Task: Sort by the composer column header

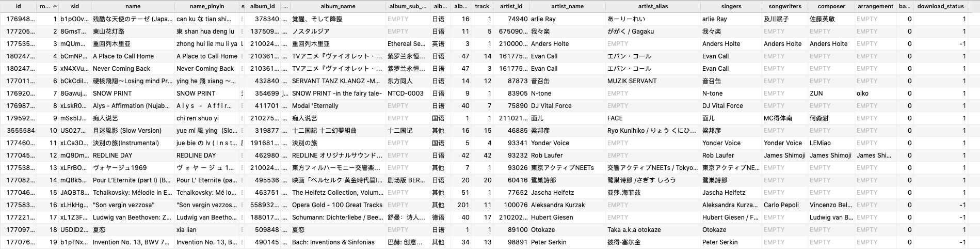Action: click(x=831, y=6)
